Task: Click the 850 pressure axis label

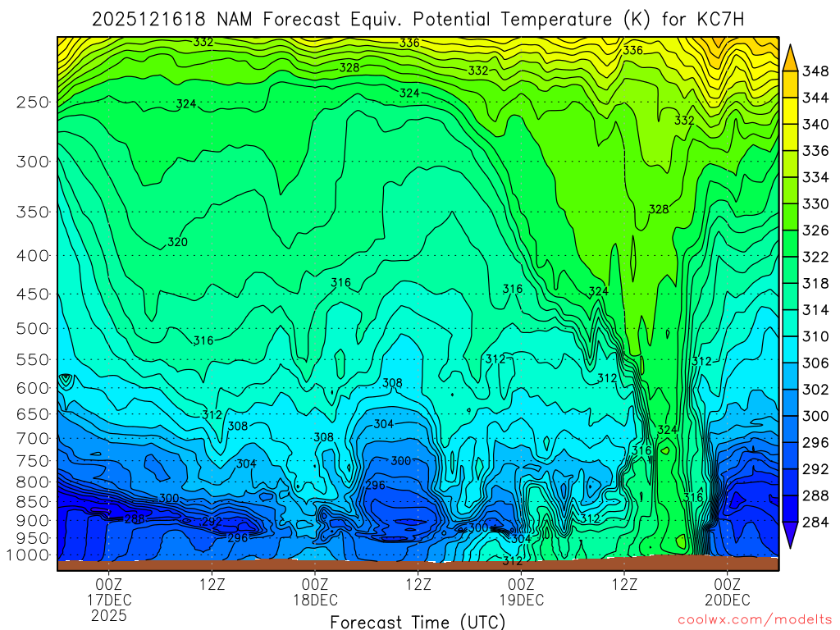Action: pyautogui.click(x=33, y=502)
